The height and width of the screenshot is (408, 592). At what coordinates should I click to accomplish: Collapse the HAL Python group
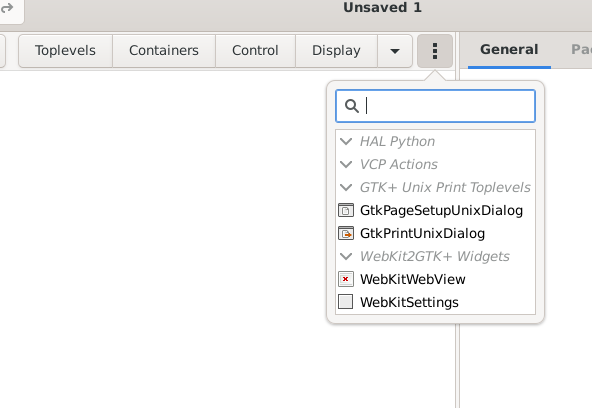pos(346,142)
